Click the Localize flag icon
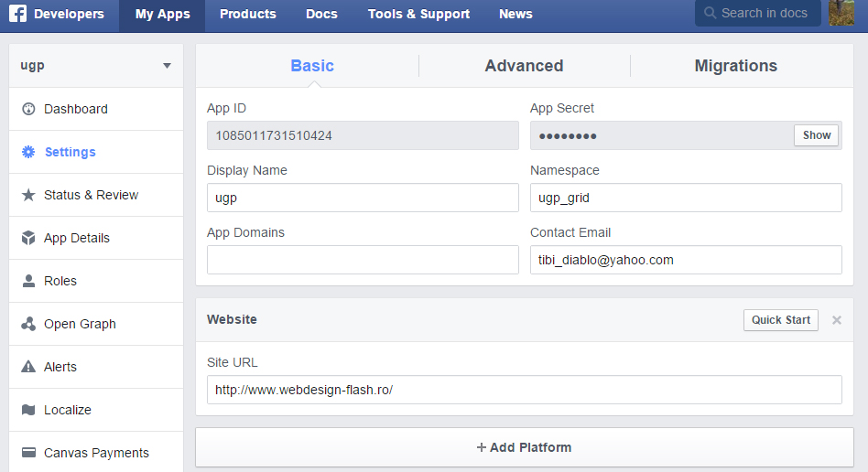The height and width of the screenshot is (472, 868). pos(27,410)
